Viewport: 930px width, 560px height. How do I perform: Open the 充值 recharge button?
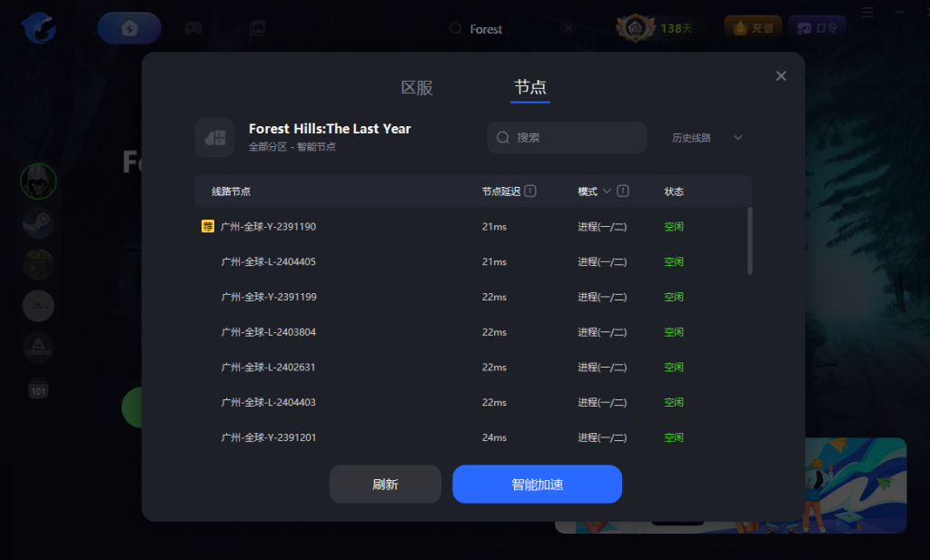coord(753,28)
